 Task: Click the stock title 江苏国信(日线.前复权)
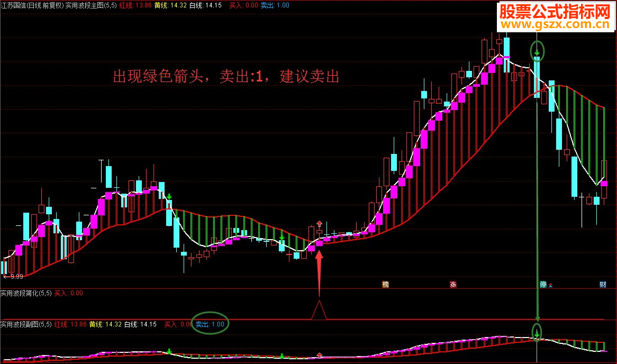coord(32,5)
